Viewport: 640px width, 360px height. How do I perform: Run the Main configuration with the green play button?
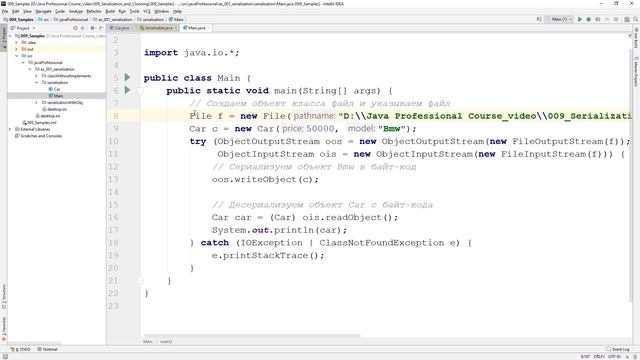tap(580, 19)
